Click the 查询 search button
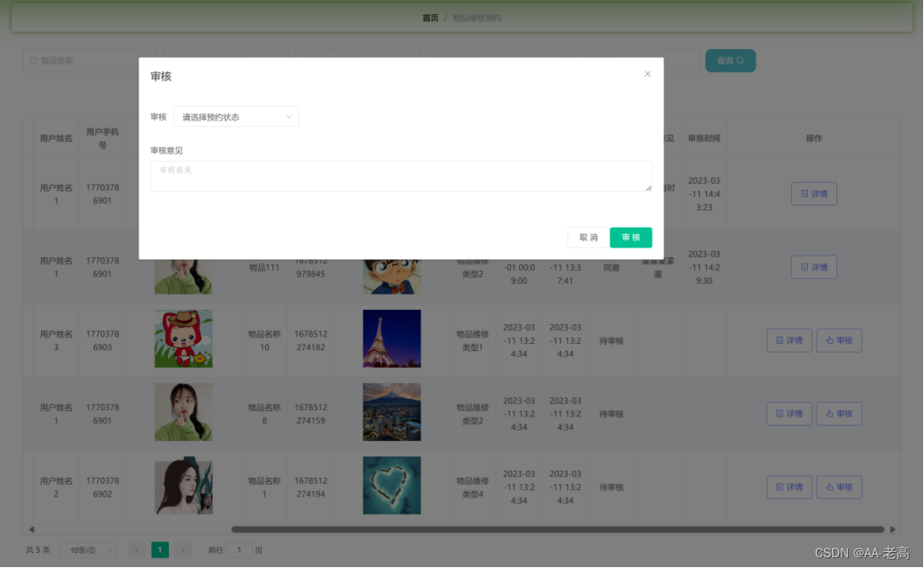Viewport: 924px width, 568px height. pyautogui.click(x=730, y=61)
